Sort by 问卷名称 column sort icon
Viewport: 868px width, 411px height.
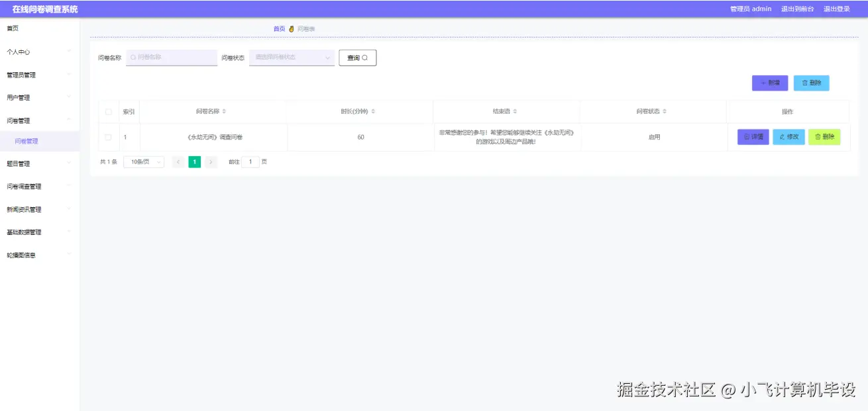224,111
